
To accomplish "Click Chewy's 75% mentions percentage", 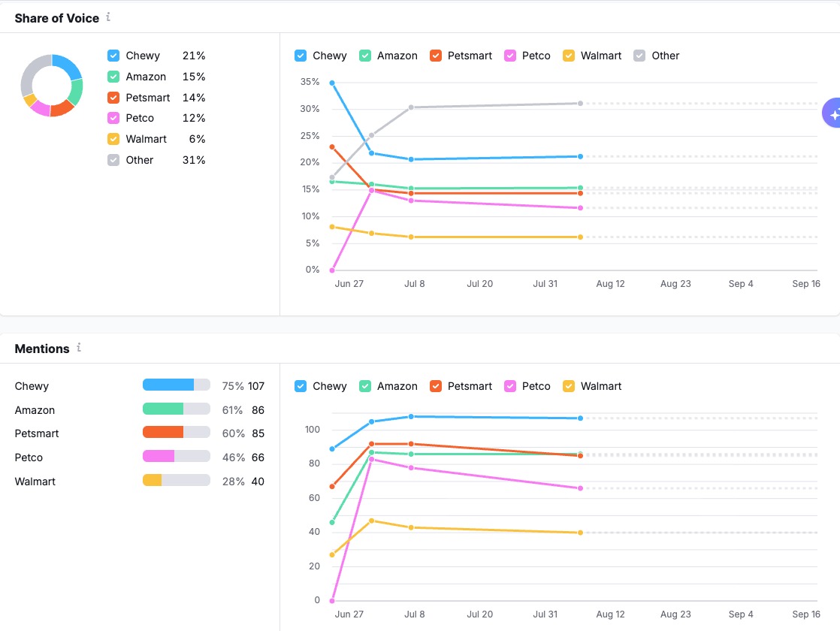I will 233,386.
